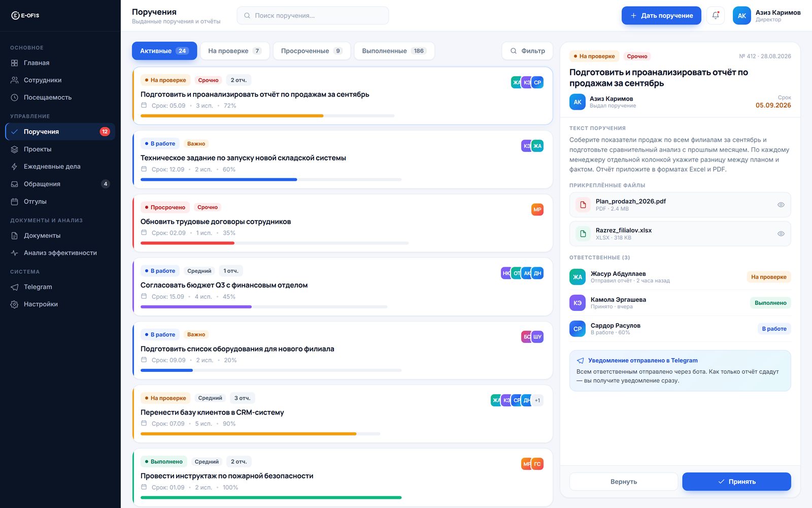Viewport: 812px width, 508px height.
Task: Open Ежедневные дела lightning icon
Action: click(14, 167)
